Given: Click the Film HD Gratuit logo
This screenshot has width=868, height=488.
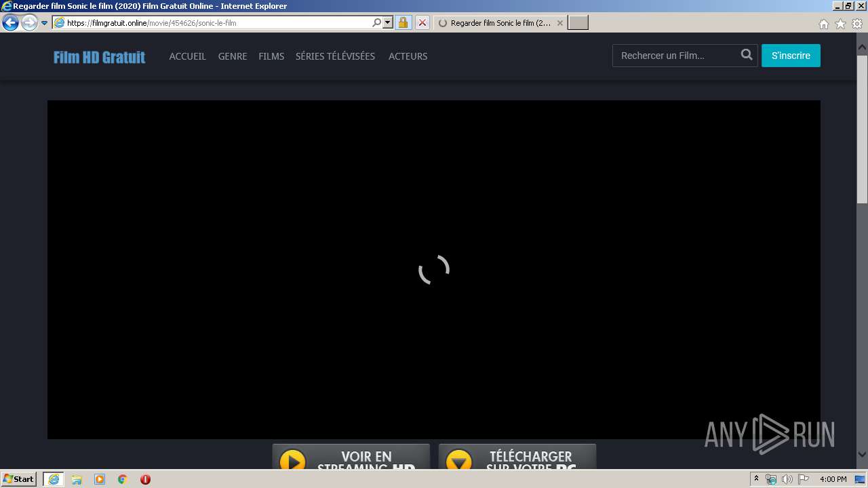Looking at the screenshot, I should tap(100, 57).
